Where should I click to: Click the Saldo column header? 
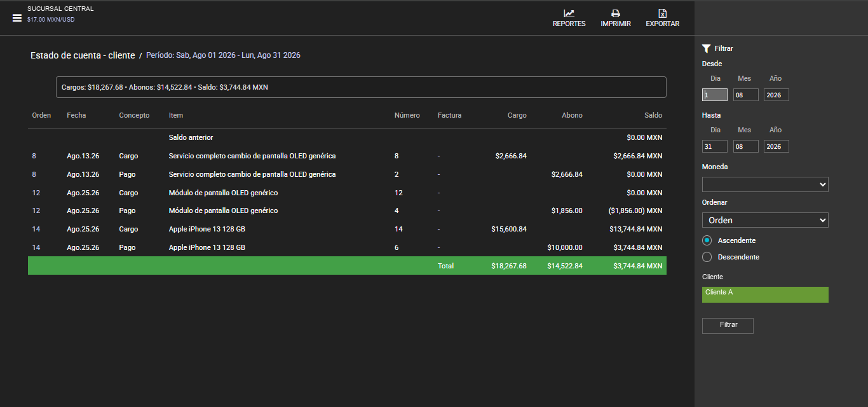click(x=653, y=115)
